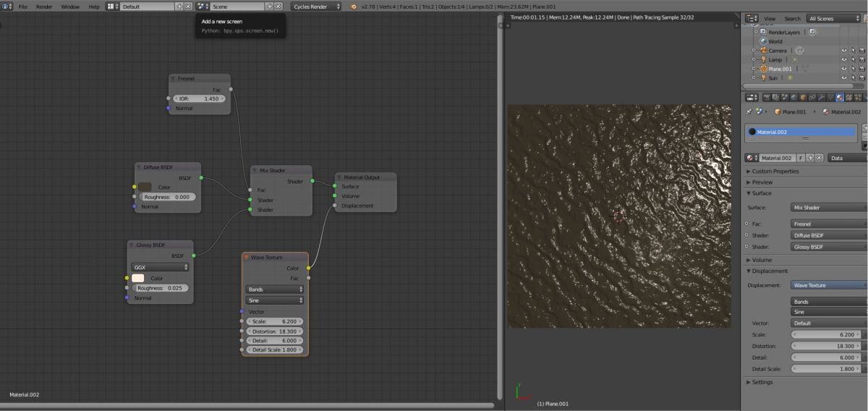Expand the Preview panel

(x=762, y=182)
